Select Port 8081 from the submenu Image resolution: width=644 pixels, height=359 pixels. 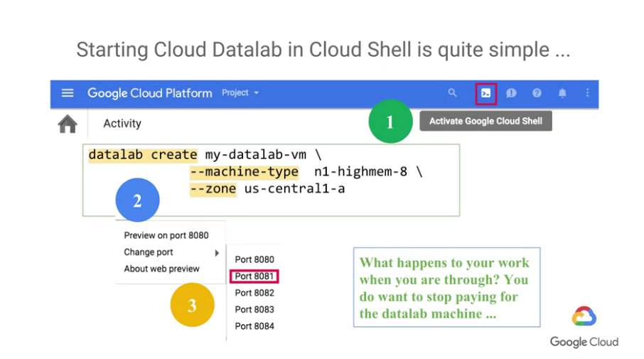(x=254, y=277)
